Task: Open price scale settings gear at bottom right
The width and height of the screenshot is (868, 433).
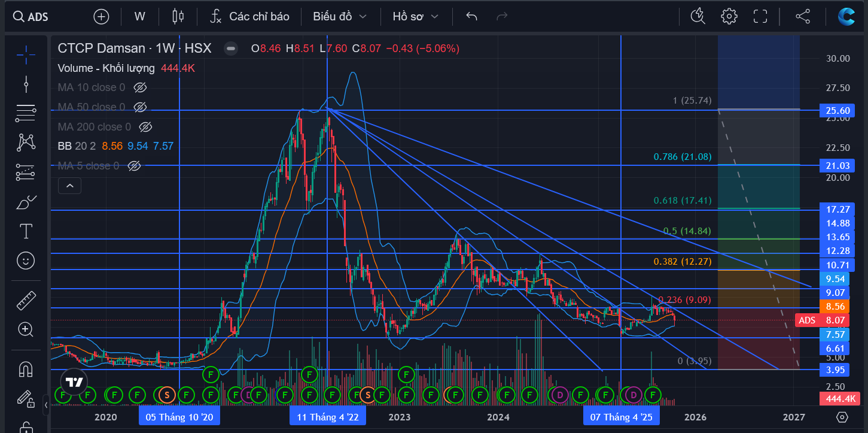Action: pyautogui.click(x=842, y=417)
